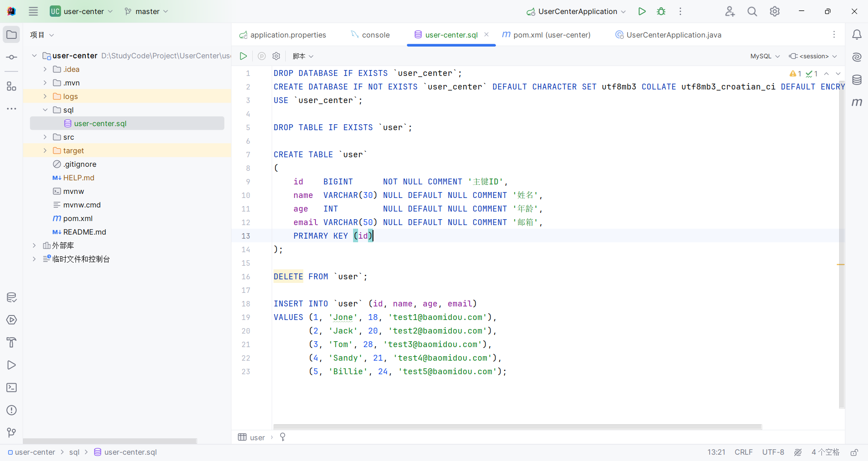Open the Problems tool window
868x461 pixels.
12,410
